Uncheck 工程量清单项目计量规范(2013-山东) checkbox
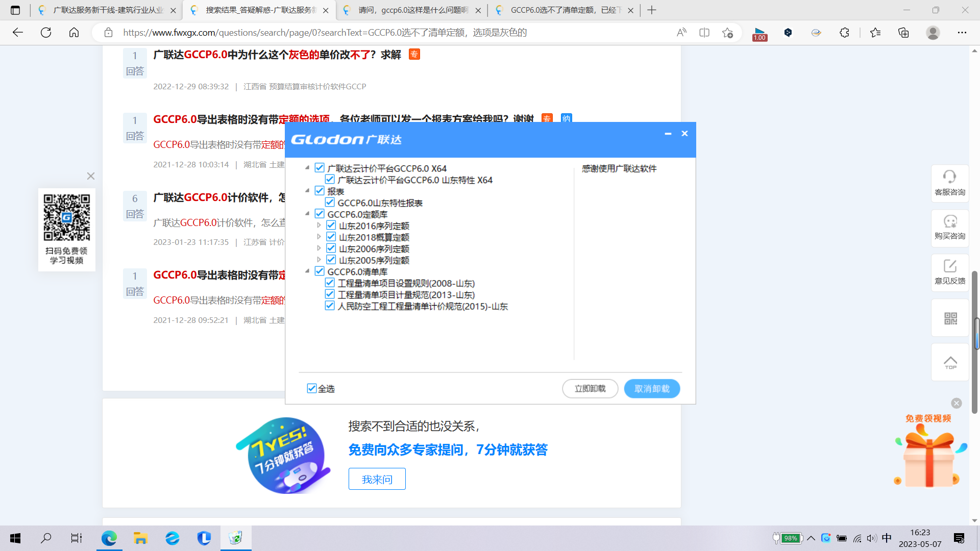This screenshot has width=980, height=551. coord(330,294)
